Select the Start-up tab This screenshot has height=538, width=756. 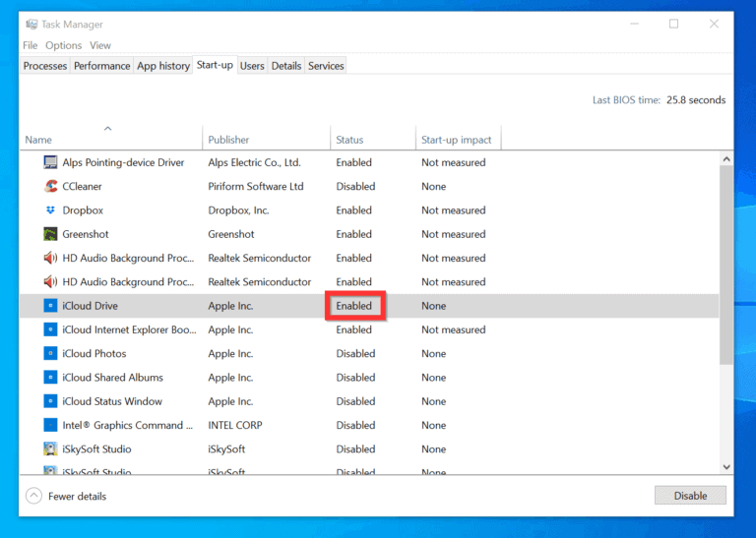click(215, 65)
